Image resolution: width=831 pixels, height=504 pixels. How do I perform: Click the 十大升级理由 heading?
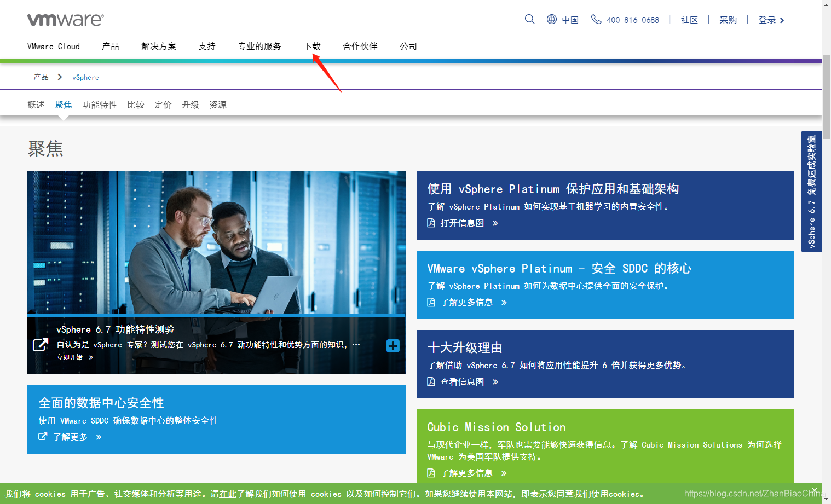point(465,347)
